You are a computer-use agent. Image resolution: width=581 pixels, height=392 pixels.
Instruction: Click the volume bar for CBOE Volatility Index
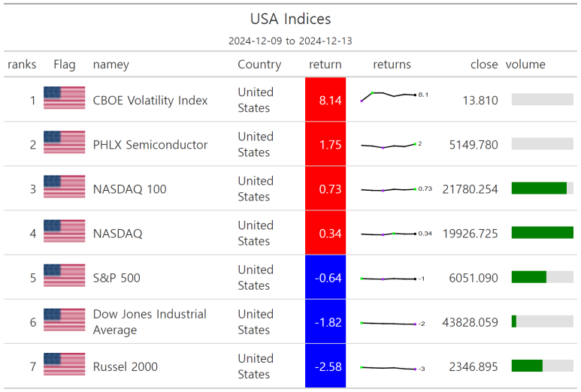[543, 99]
